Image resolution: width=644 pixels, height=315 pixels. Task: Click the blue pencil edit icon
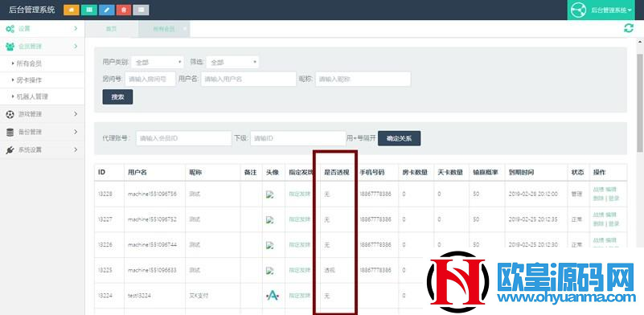tap(106, 10)
